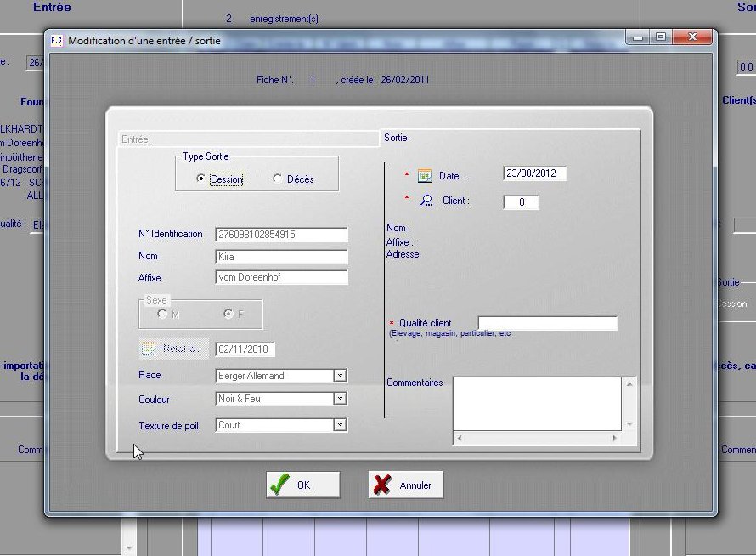The image size is (756, 556).
Task: Expand the Texture de poil dropdown
Action: click(340, 425)
